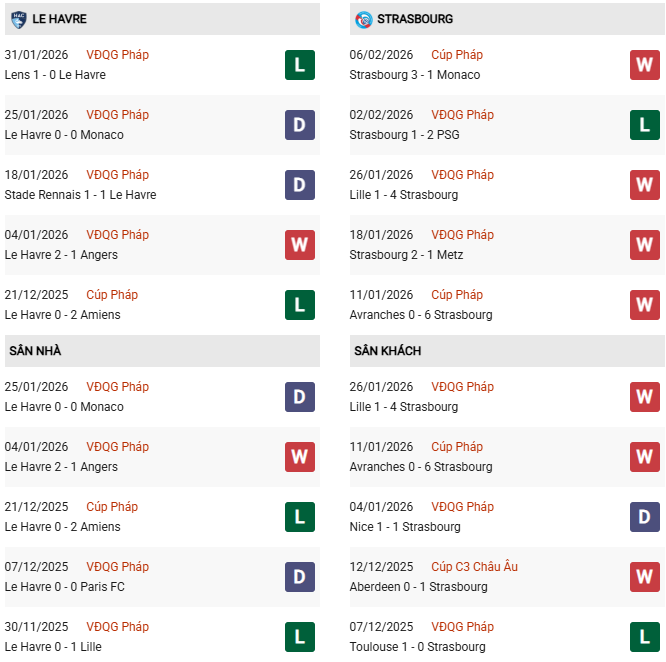
Task: Select the W badge for Aberdeen 0-1 Strasbourg
Action: (644, 577)
